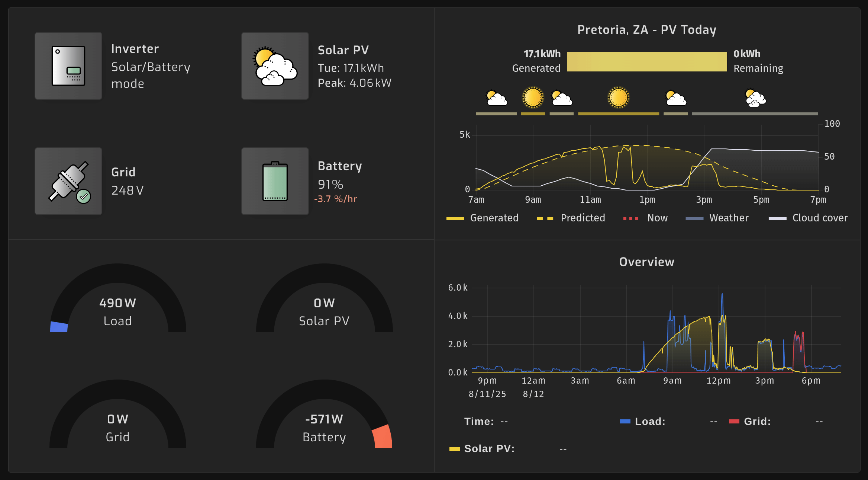This screenshot has height=480, width=868.
Task: Click the Inverter icon
Action: tap(68, 66)
